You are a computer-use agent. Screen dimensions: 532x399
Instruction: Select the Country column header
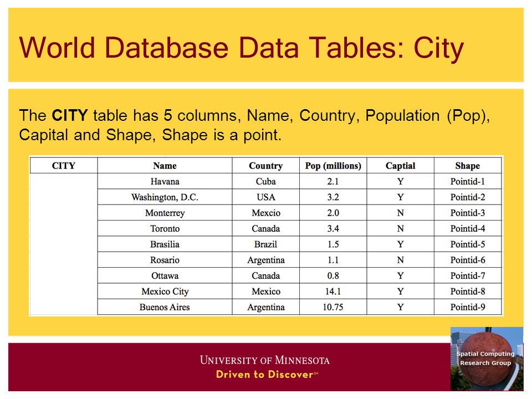265,166
